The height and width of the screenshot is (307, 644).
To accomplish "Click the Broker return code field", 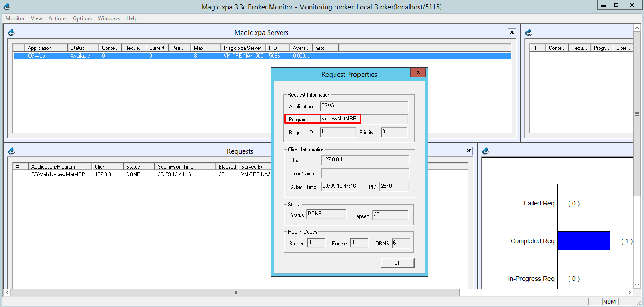I will [316, 243].
